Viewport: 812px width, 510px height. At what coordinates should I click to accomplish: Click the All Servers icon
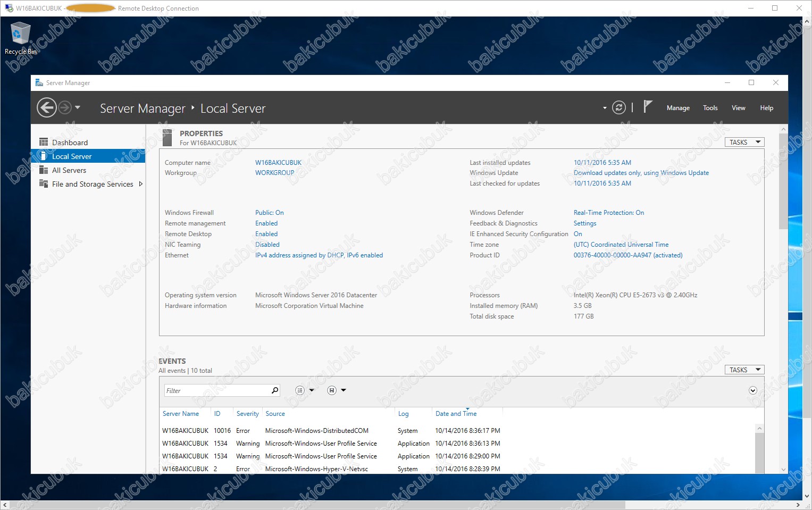44,170
